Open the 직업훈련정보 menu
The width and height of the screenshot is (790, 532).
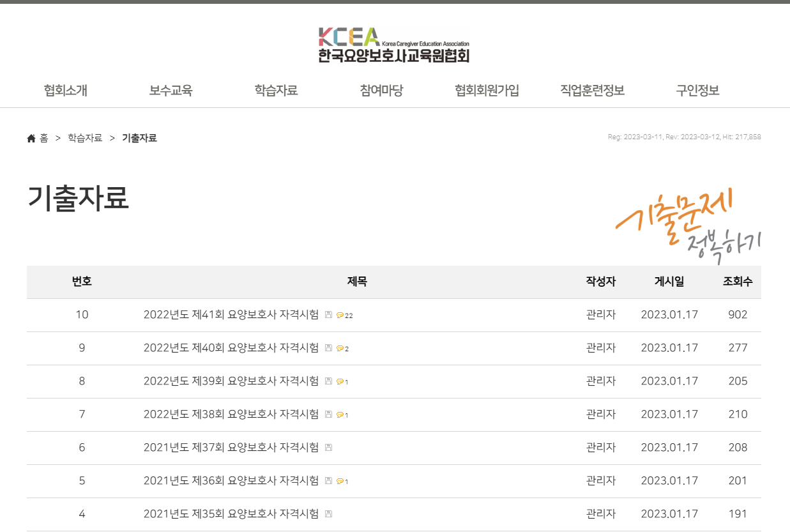pos(592,91)
